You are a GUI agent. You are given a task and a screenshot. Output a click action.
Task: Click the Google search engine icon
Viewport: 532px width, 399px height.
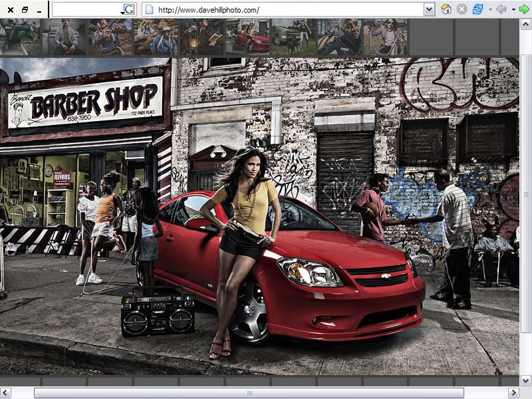click(128, 9)
